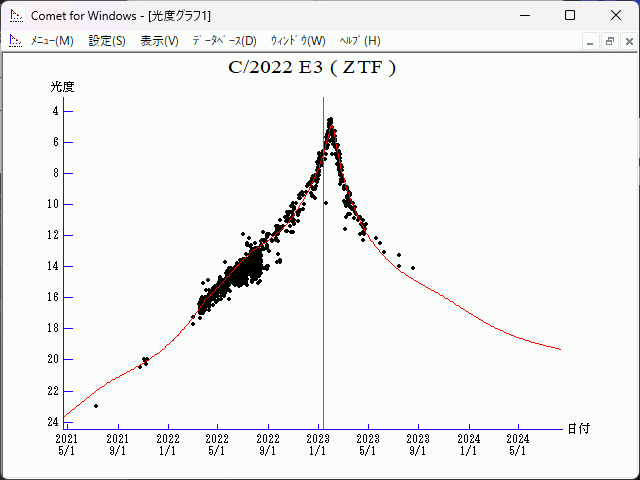Screen dimensions: 640x480
Task: Click magnitude 6 axis label
Action: pos(56,142)
